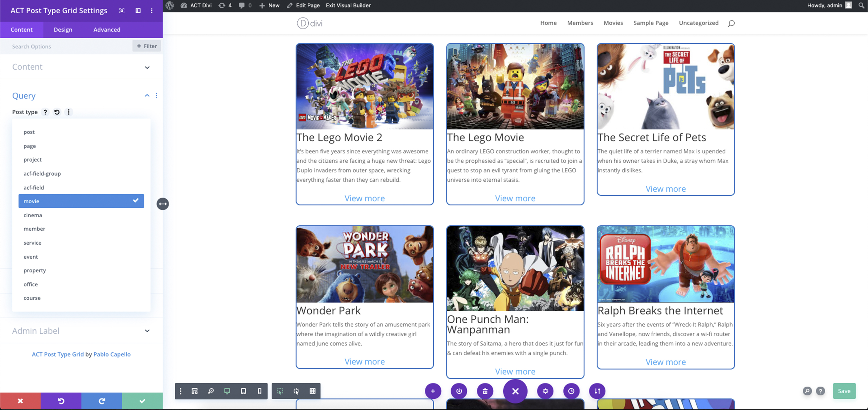Open page settings gear button
868x410 pixels.
tap(545, 391)
